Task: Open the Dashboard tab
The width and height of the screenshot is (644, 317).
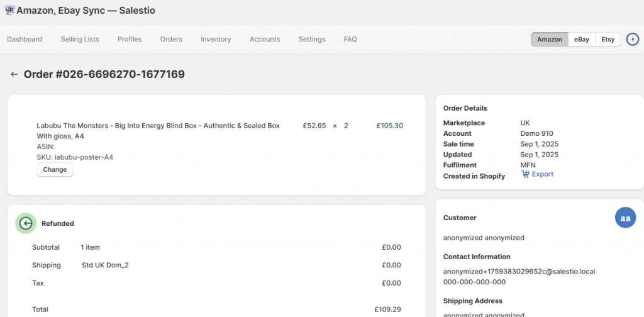Action: pyautogui.click(x=25, y=39)
